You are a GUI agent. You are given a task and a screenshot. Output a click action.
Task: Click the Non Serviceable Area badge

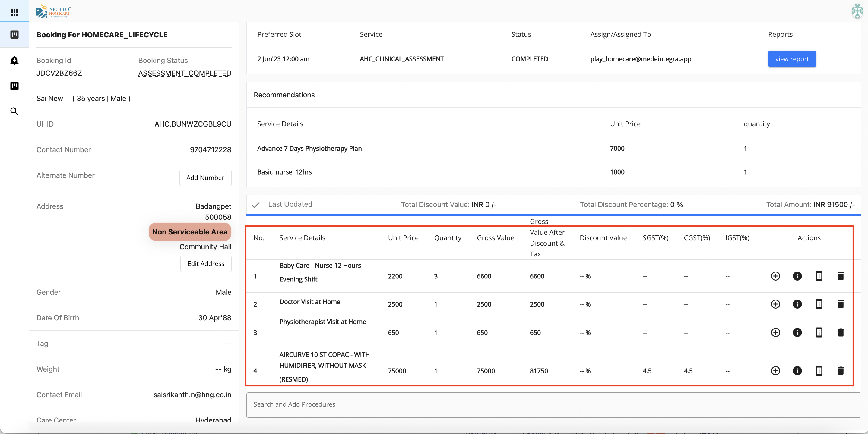point(190,232)
